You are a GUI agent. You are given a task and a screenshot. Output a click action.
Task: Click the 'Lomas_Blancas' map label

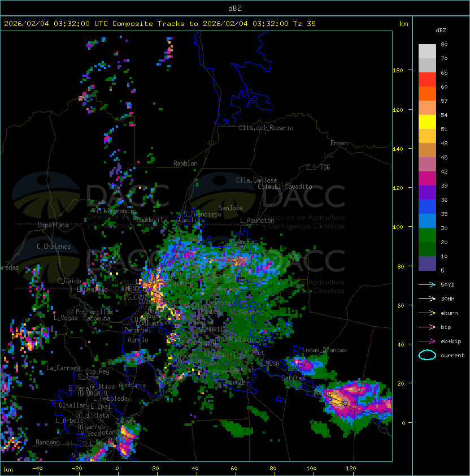tap(324, 350)
